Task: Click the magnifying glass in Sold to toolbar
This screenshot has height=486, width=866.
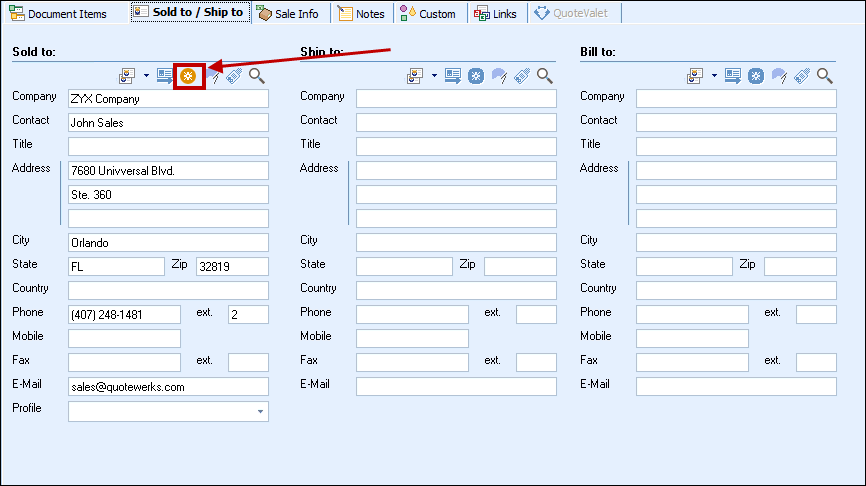Action: (x=257, y=76)
